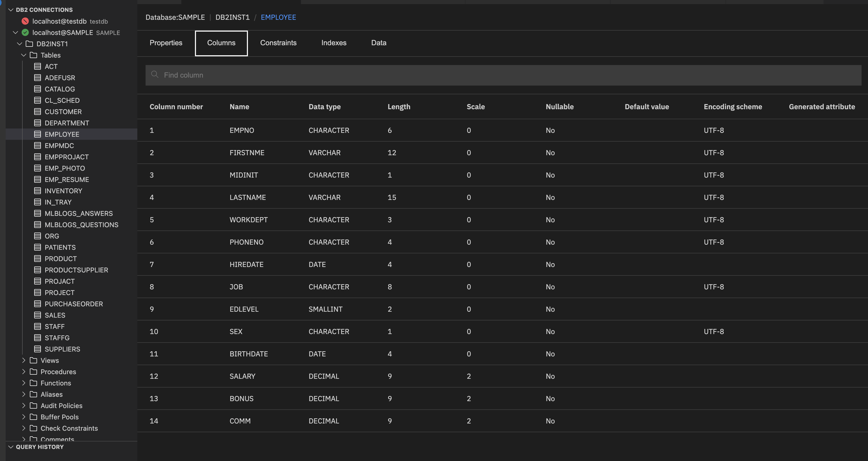This screenshot has height=461, width=868.
Task: Click inside the Find column search field
Action: pyautogui.click(x=303, y=75)
